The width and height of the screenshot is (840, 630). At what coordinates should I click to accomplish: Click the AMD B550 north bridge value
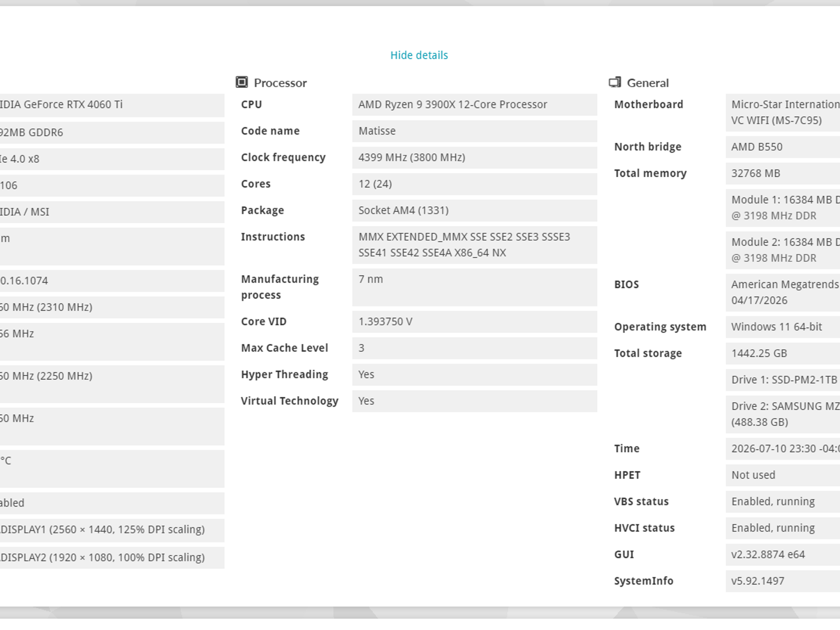(x=783, y=147)
